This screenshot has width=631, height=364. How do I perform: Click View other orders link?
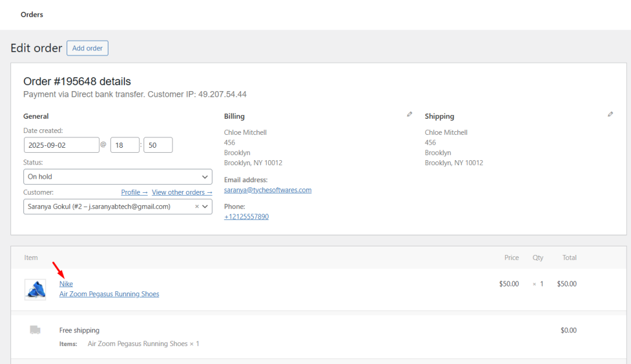[x=182, y=192]
